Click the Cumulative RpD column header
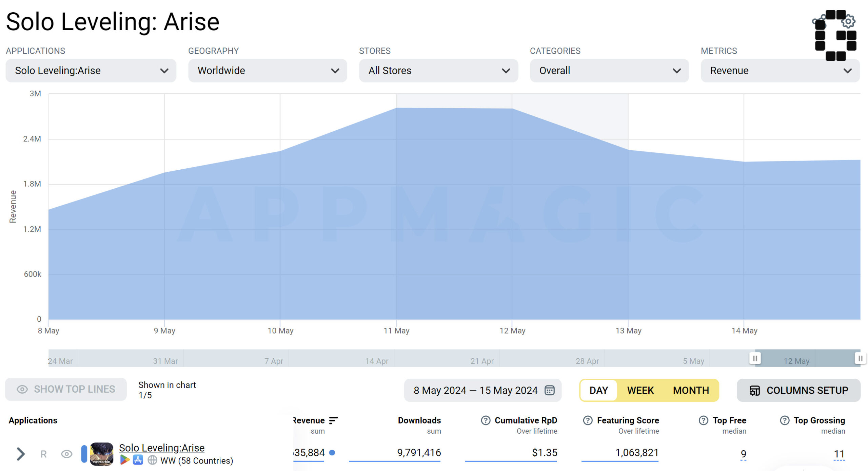Screen dimensions: 868x471 [x=526, y=420]
